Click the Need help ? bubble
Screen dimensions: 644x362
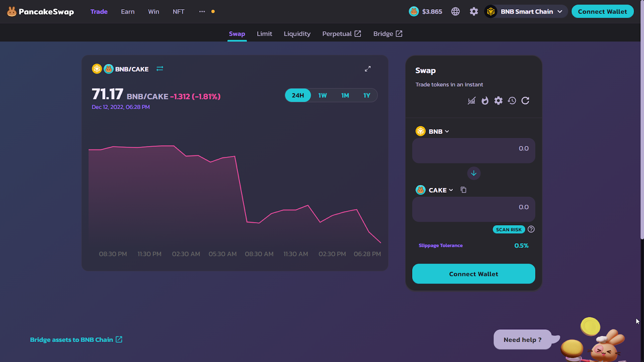[x=522, y=339]
